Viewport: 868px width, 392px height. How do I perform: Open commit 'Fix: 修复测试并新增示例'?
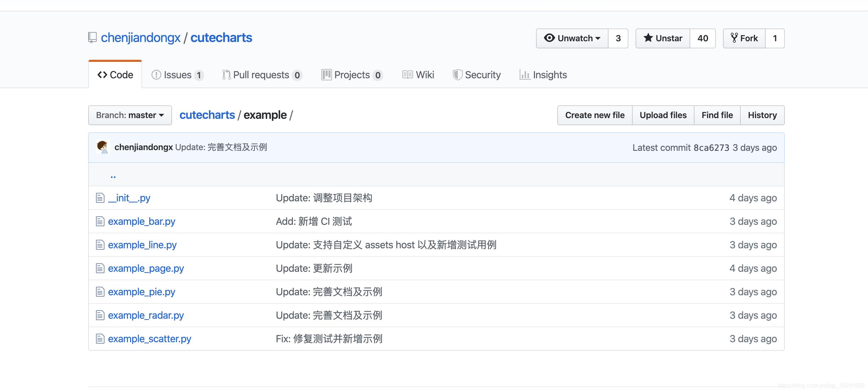tap(329, 339)
